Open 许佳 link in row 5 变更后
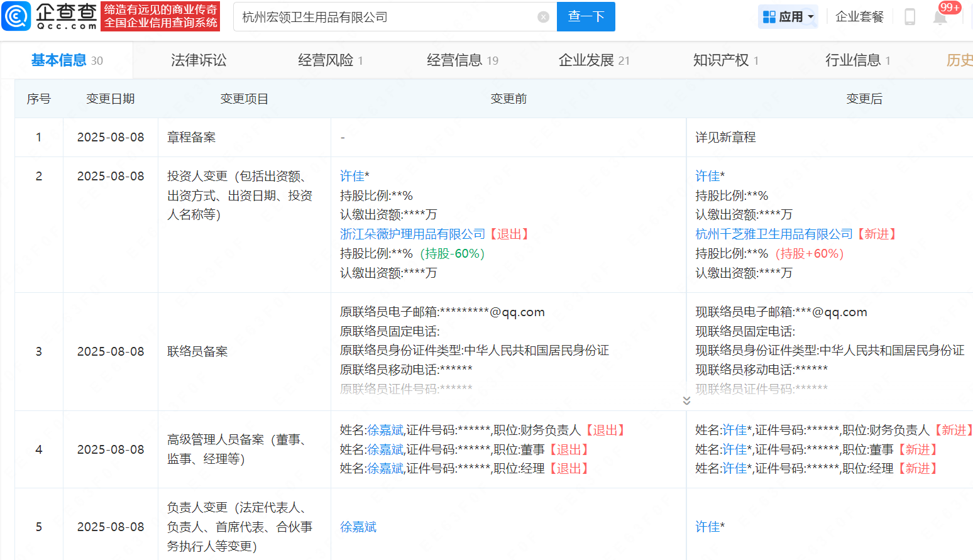The width and height of the screenshot is (973, 560). coord(708,527)
